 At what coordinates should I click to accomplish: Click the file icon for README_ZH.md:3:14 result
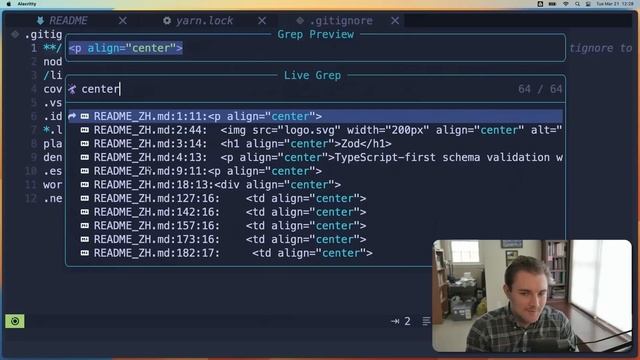84,144
